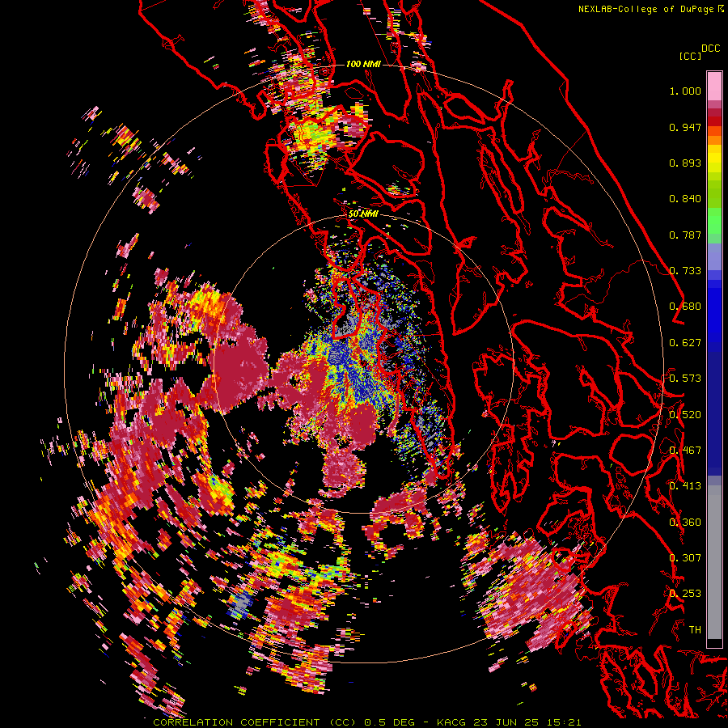Click the 0.893 scale value
This screenshot has height=728, width=728.
pos(685,163)
